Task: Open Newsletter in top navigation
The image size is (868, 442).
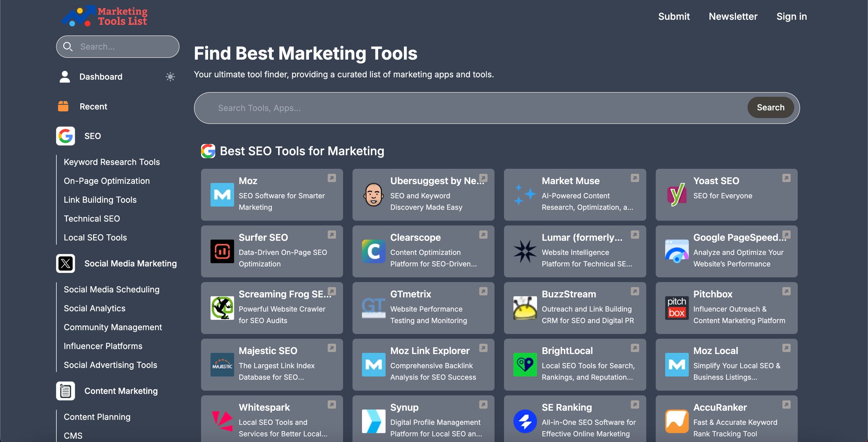Action: tap(733, 17)
